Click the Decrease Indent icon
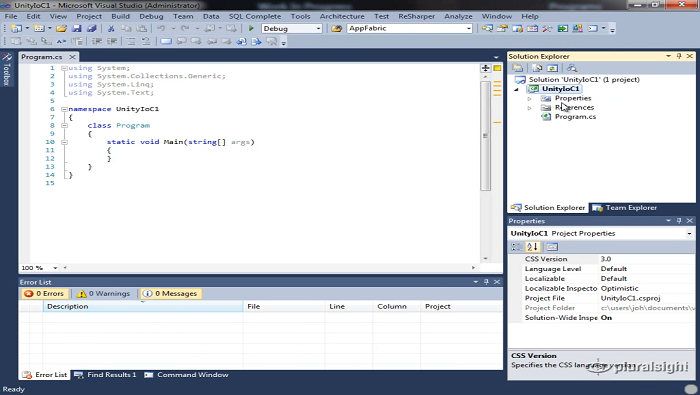 (96, 42)
